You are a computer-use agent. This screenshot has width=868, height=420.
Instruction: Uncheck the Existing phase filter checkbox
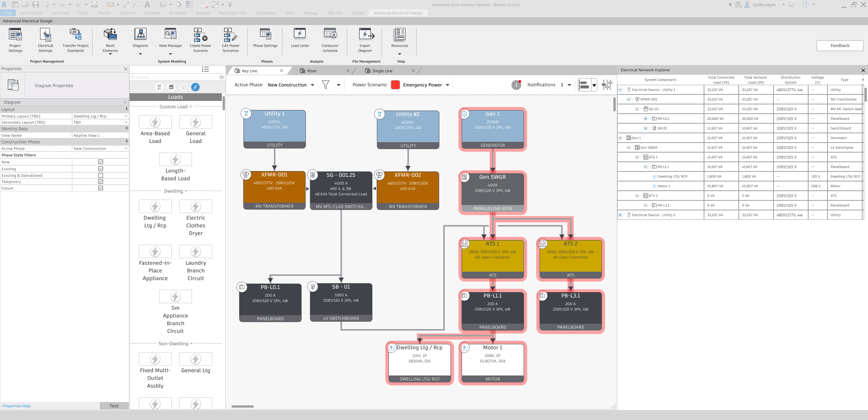101,169
